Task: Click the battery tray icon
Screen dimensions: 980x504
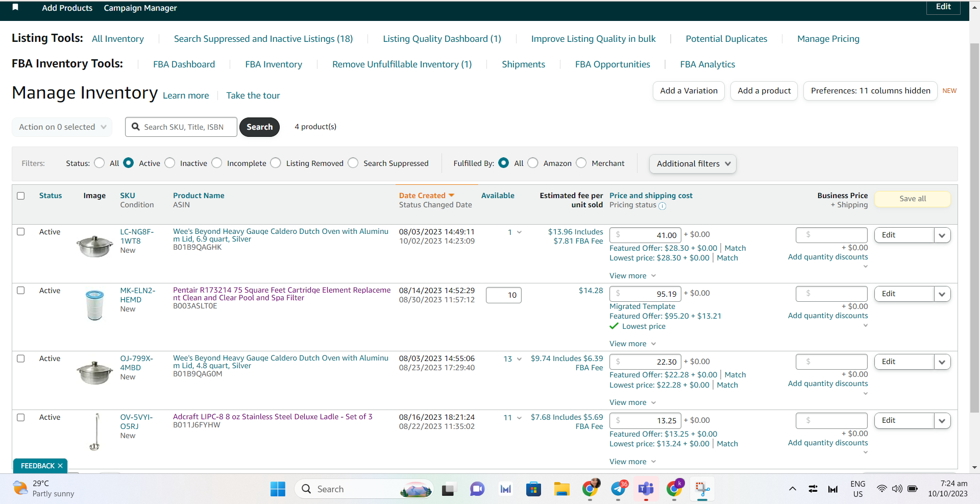Action: [x=913, y=489]
